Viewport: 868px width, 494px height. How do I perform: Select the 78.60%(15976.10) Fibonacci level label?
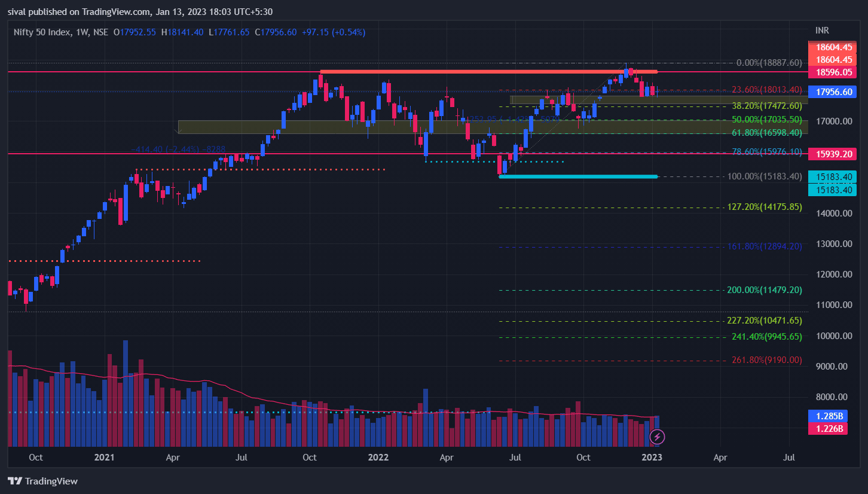click(767, 153)
